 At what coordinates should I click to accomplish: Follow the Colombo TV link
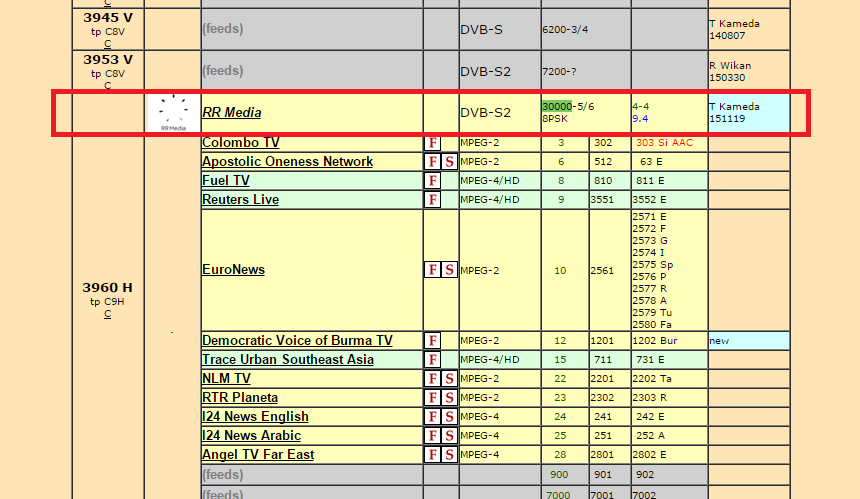pyautogui.click(x=240, y=143)
